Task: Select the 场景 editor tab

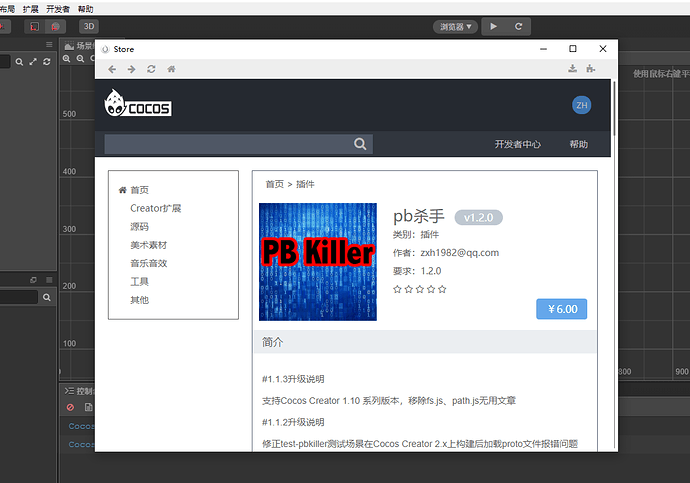Action: click(79, 46)
